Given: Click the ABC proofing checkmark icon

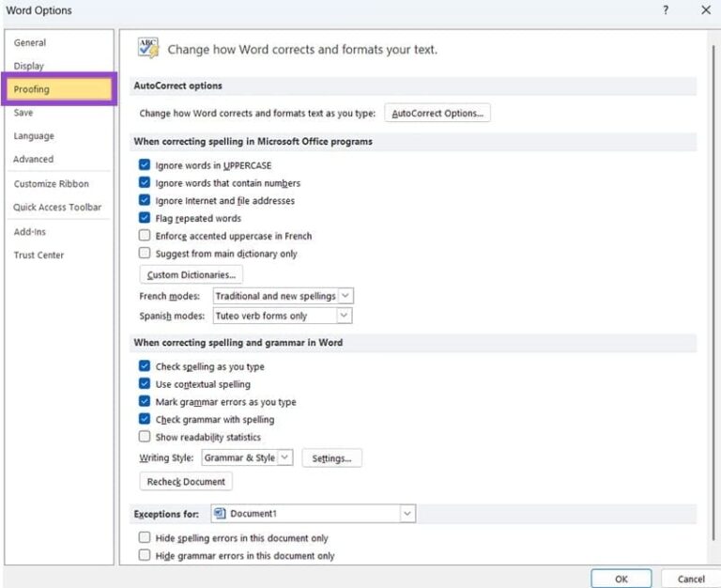Looking at the screenshot, I should pos(148,49).
